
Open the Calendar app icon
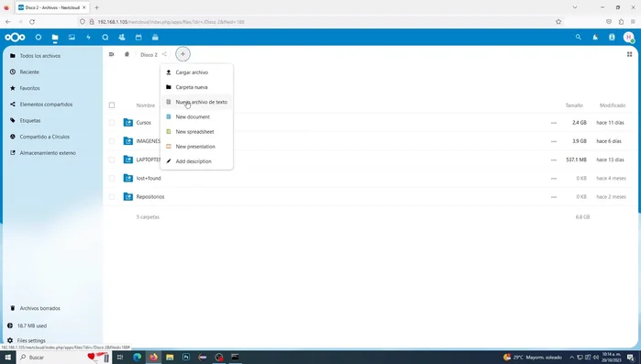coord(138,38)
